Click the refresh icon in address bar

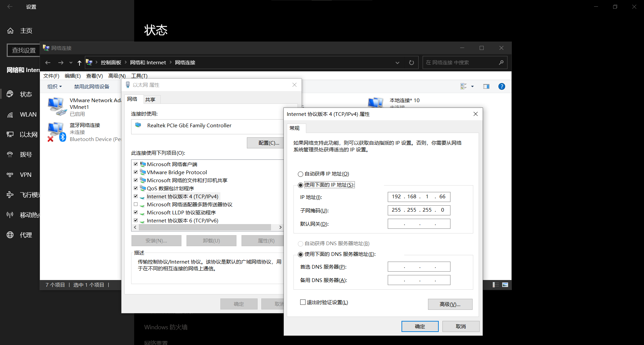coord(411,63)
